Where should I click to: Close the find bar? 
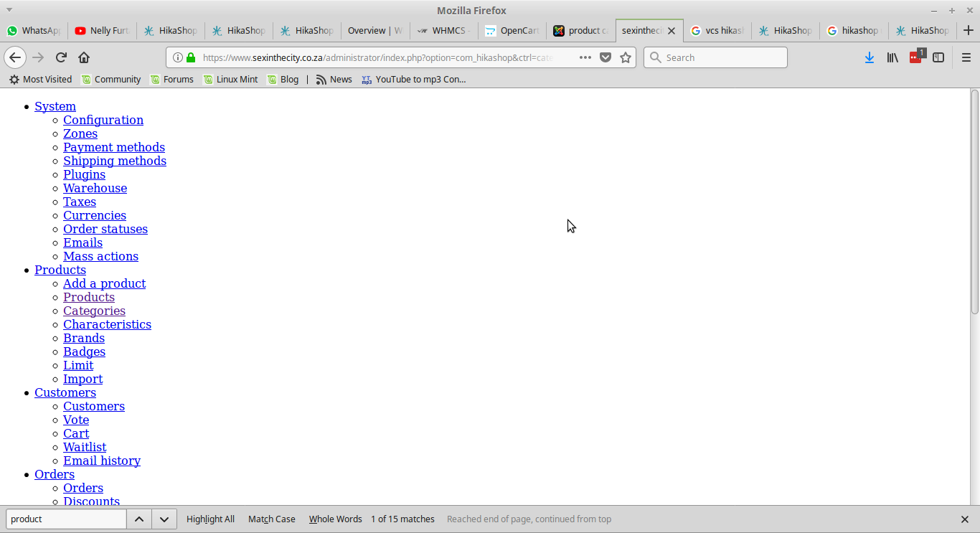click(x=965, y=519)
